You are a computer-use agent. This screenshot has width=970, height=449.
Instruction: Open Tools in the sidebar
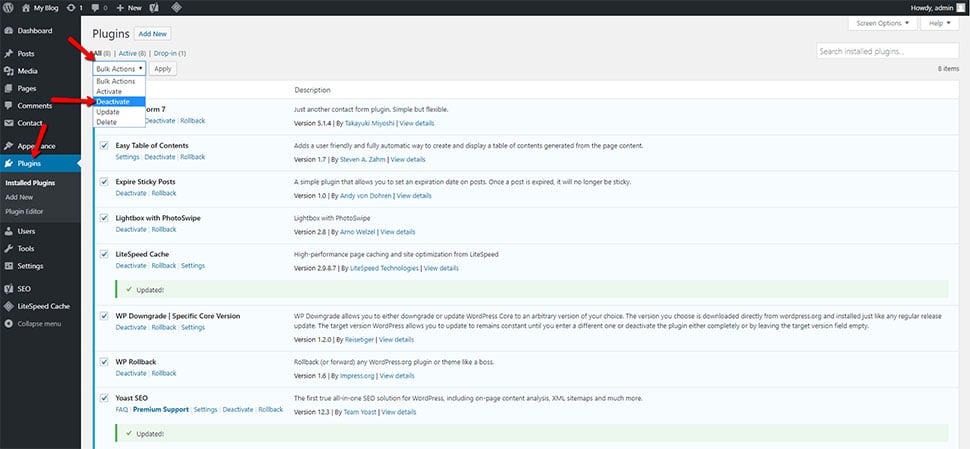[x=26, y=249]
